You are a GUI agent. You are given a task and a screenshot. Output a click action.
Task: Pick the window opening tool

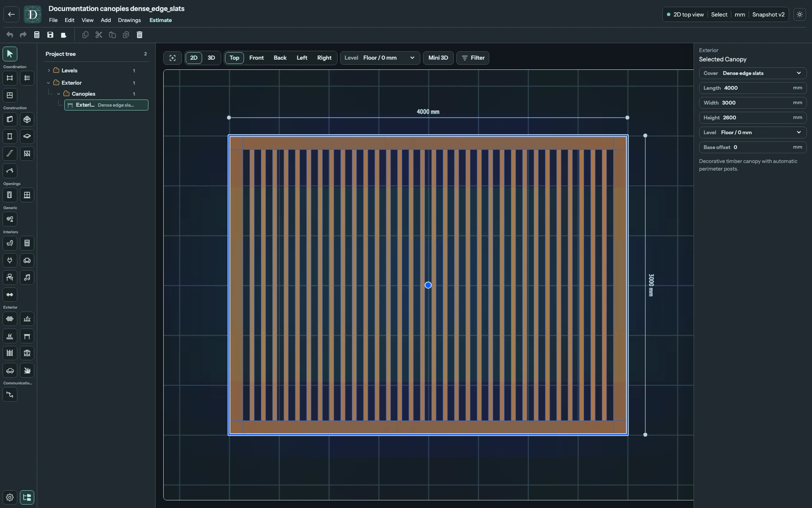coord(27,195)
